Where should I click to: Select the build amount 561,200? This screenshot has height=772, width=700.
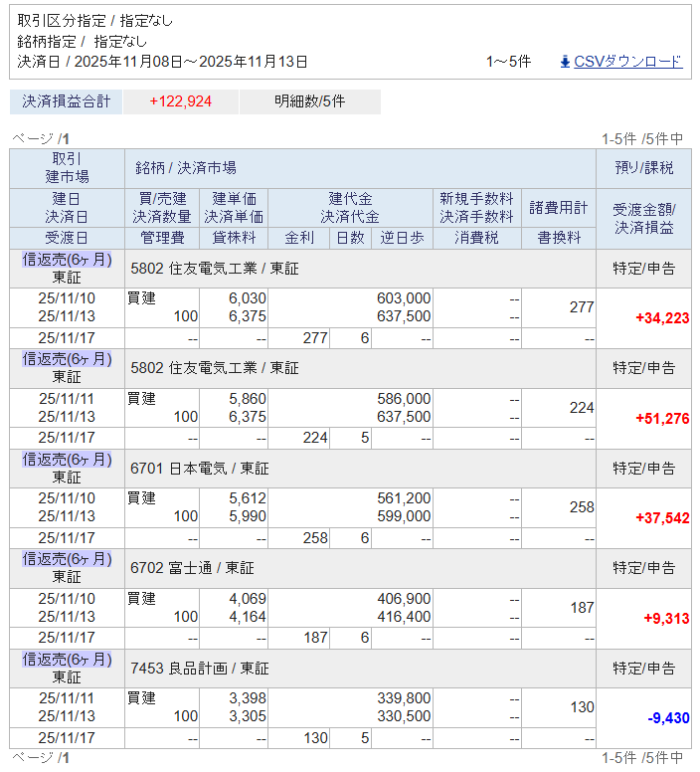404,498
